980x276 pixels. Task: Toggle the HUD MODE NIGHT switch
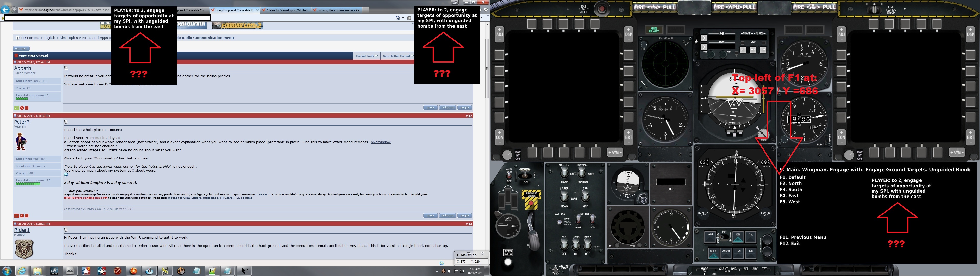tap(578, 220)
